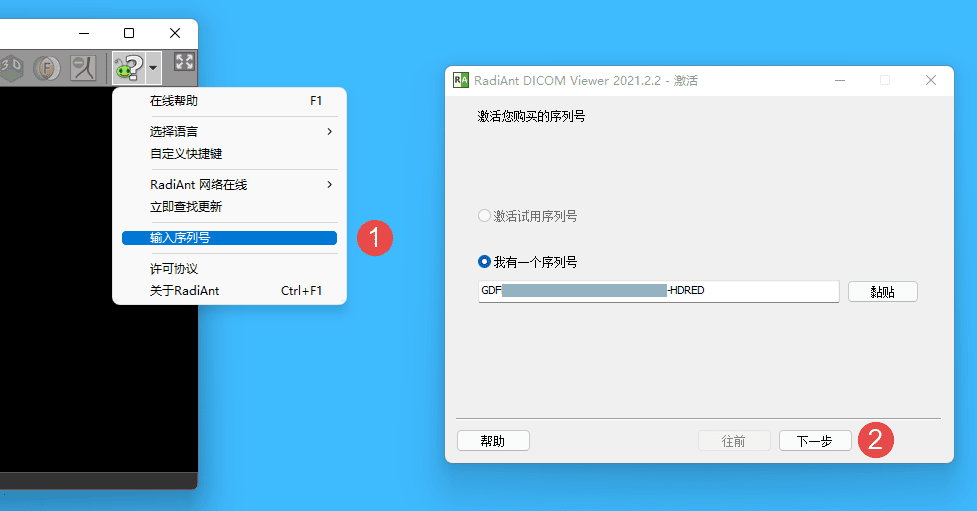This screenshot has width=977, height=511.
Task: Open 在线帮助 menu entry
Action: click(x=229, y=101)
